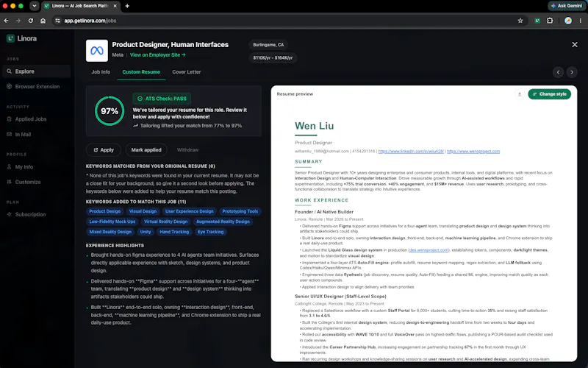588x368 pixels.
Task: Select Mixed Reality Design keyword tag
Action: point(110,232)
